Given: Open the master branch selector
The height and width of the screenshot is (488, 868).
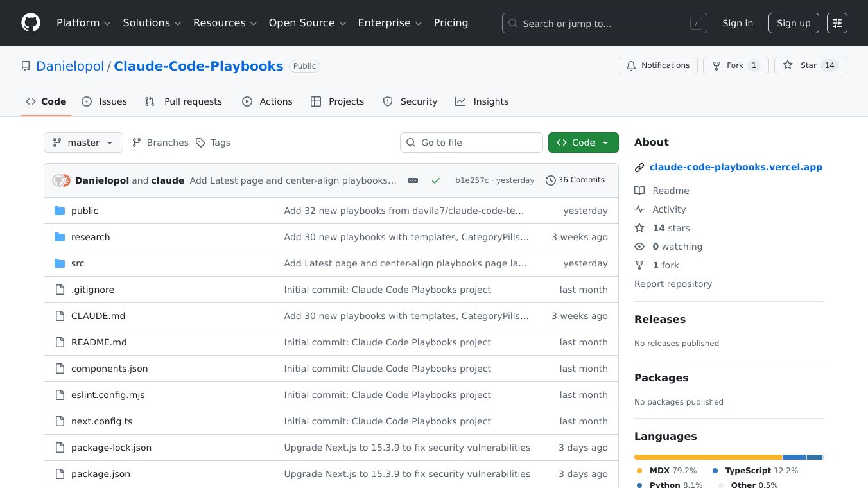Looking at the screenshot, I should pyautogui.click(x=83, y=143).
